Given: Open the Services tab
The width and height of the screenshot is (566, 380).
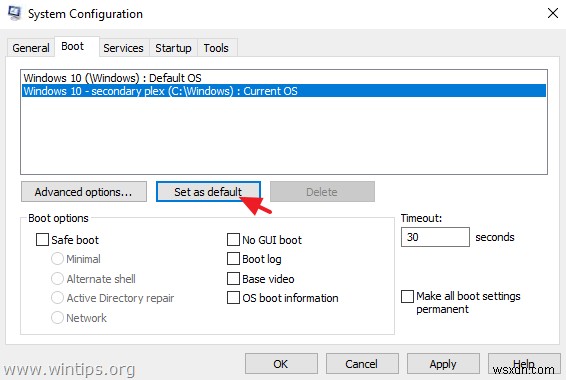Looking at the screenshot, I should click(123, 48).
